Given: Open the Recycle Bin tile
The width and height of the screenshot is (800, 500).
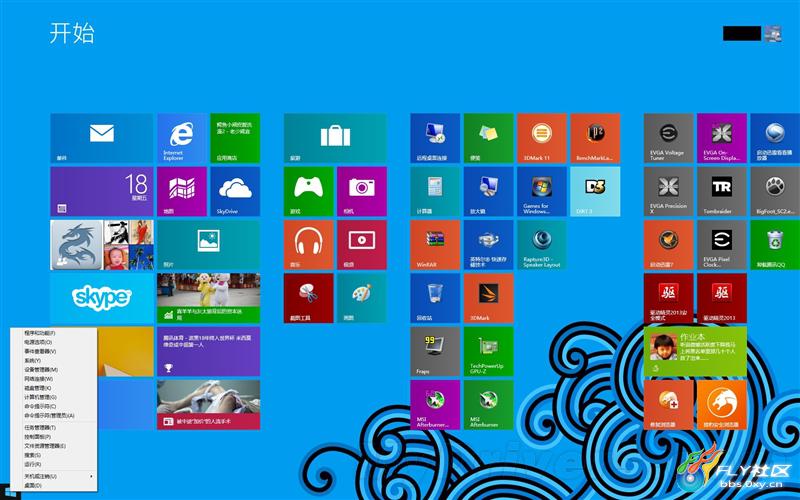Looking at the screenshot, I should pyautogui.click(x=435, y=298).
